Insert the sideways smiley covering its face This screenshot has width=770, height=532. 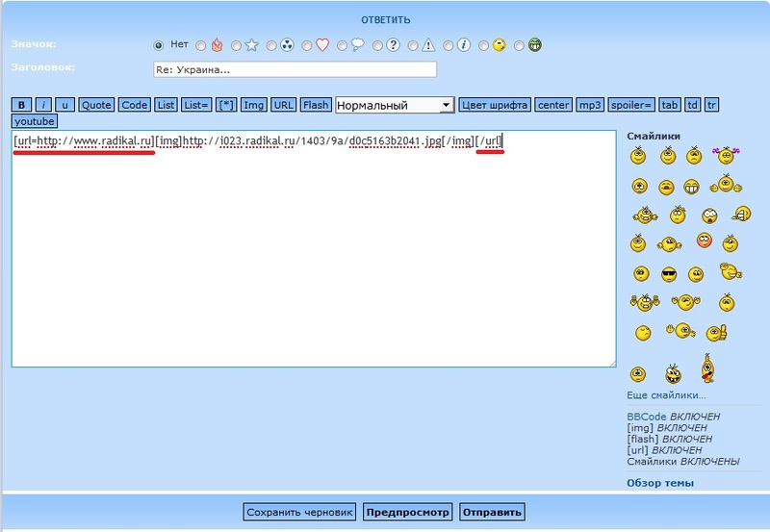click(741, 214)
